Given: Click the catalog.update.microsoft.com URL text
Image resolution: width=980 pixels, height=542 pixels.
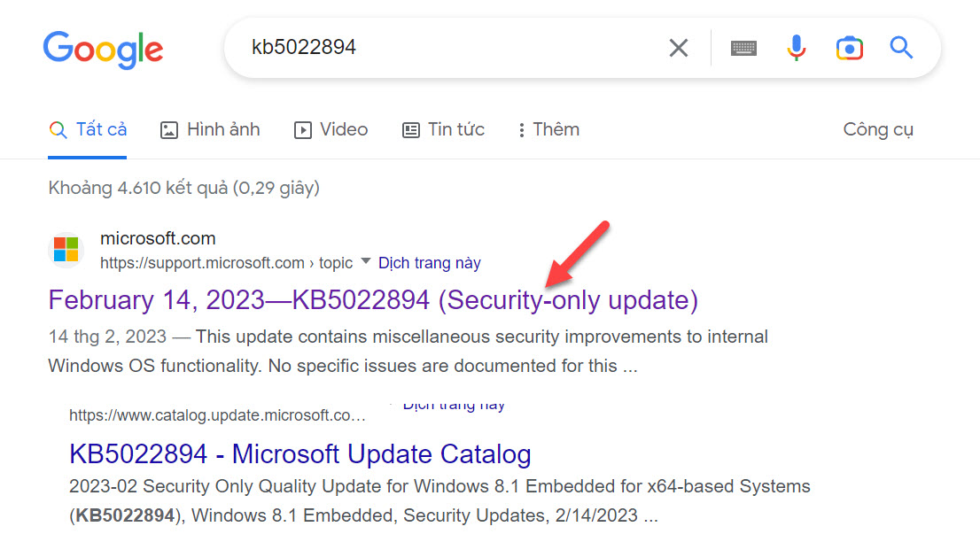Looking at the screenshot, I should click(x=216, y=415).
